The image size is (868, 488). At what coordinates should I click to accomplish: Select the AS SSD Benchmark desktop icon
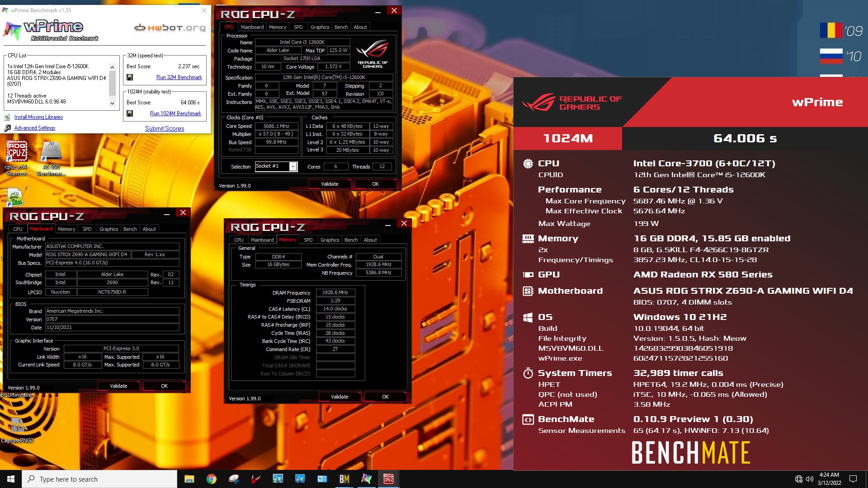tap(51, 158)
